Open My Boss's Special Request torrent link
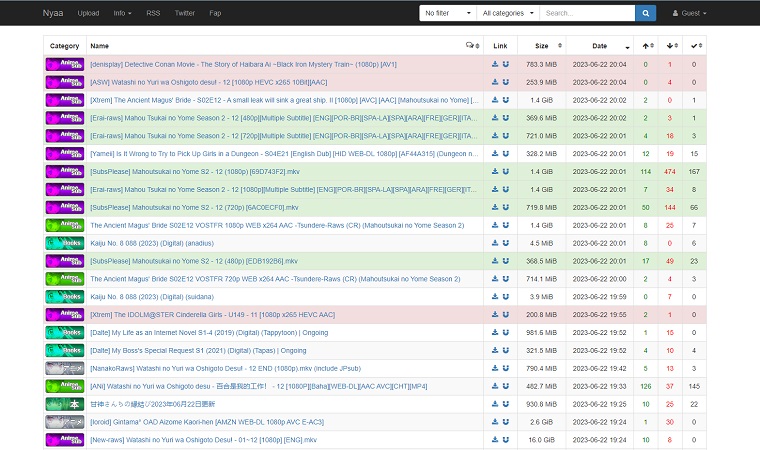Screen dimensions: 760x450 [198, 351]
